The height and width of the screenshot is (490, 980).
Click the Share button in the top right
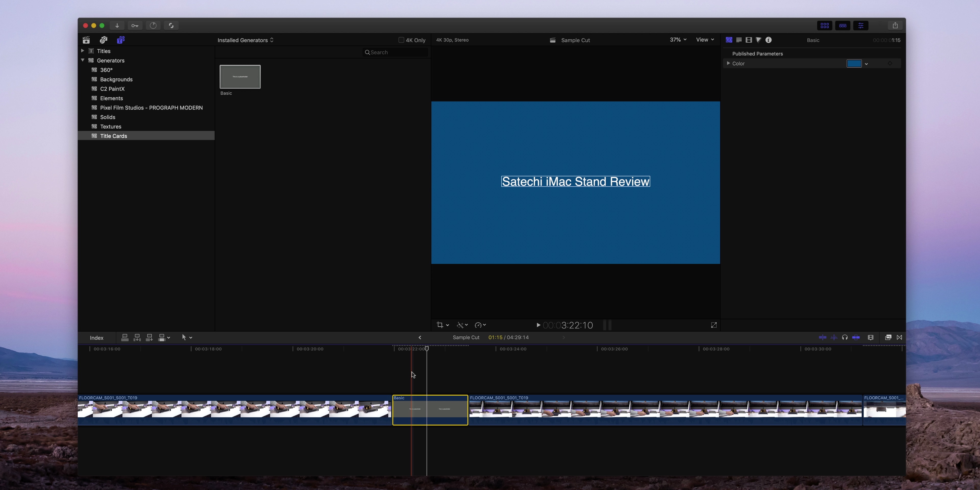[896, 25]
